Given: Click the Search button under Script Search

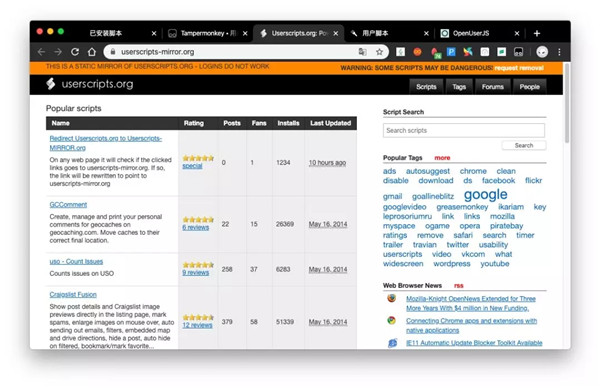Looking at the screenshot, I should coord(524,145).
